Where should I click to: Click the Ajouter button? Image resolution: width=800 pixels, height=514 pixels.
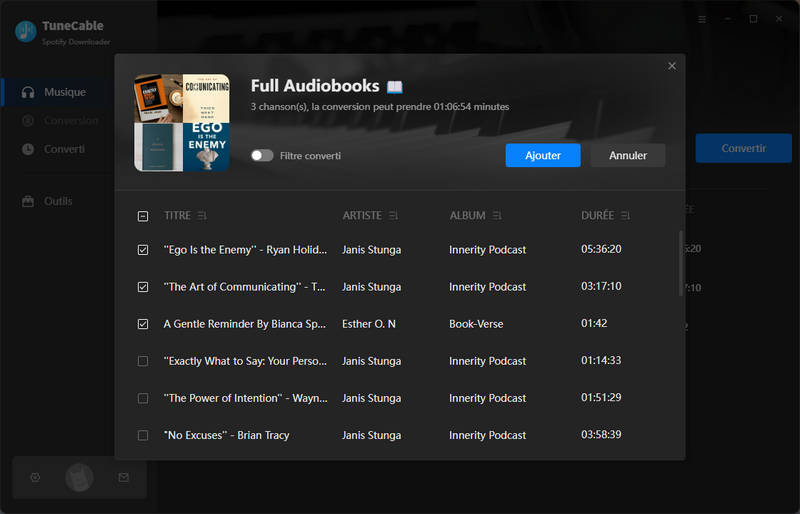(543, 155)
